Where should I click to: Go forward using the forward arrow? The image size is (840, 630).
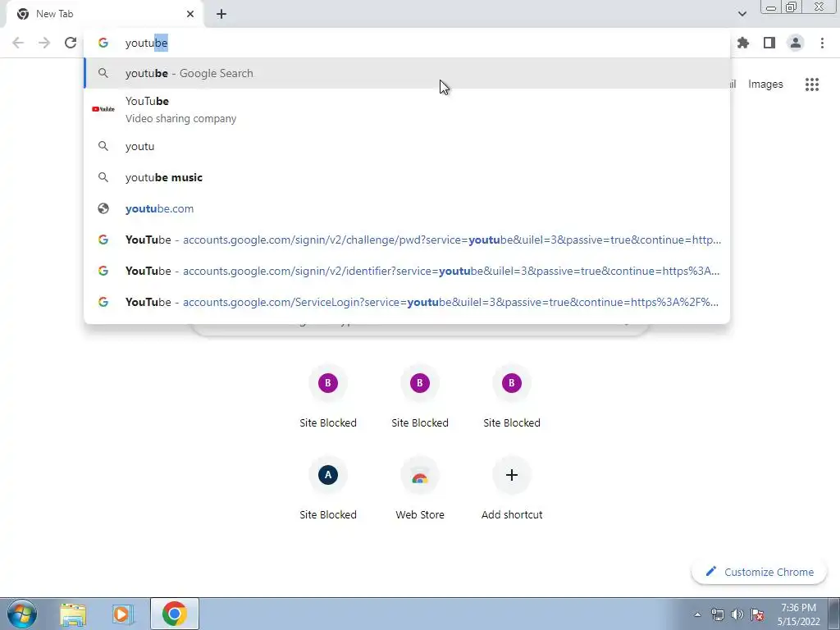(44, 43)
